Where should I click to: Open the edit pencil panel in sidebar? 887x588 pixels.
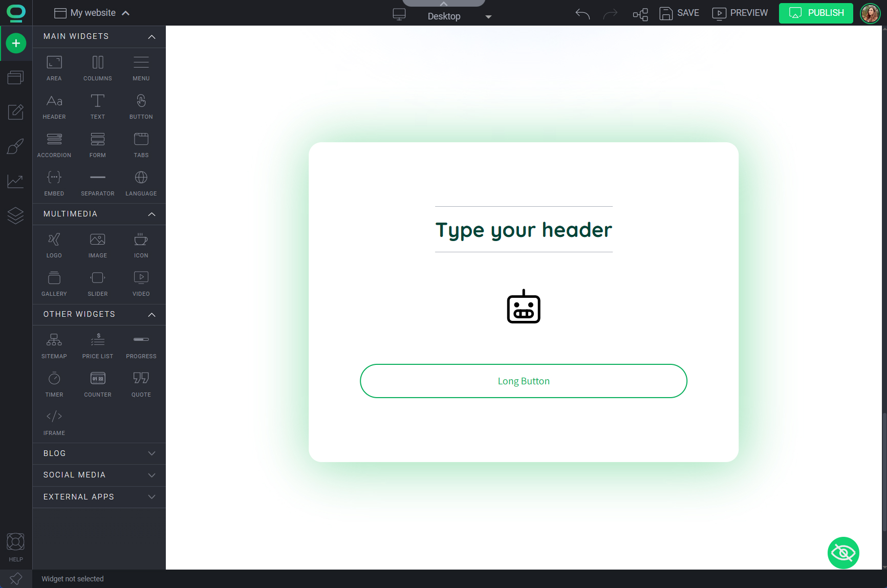tap(16, 112)
